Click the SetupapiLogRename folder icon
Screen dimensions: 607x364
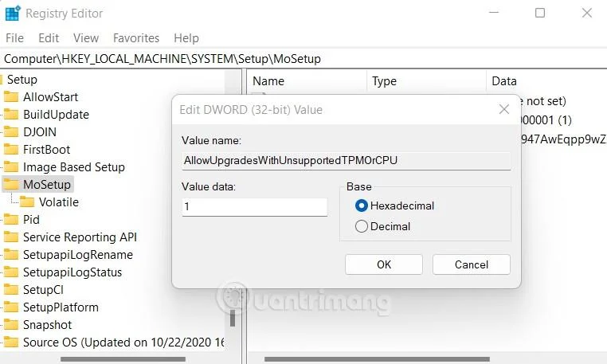[x=11, y=254]
